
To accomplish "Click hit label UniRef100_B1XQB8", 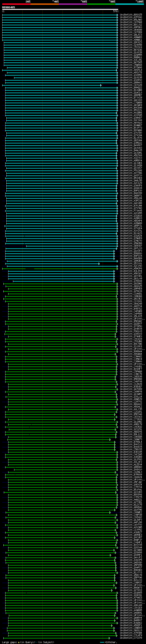I will click(x=131, y=90).
